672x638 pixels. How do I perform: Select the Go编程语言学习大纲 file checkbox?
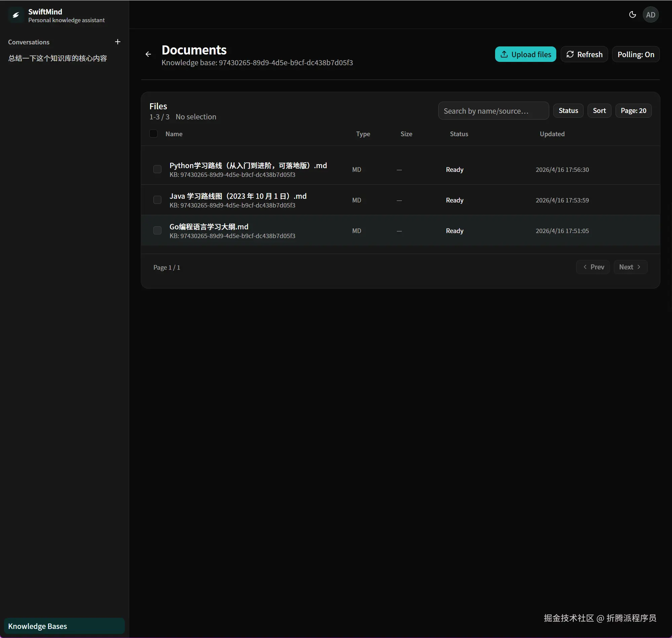click(157, 230)
